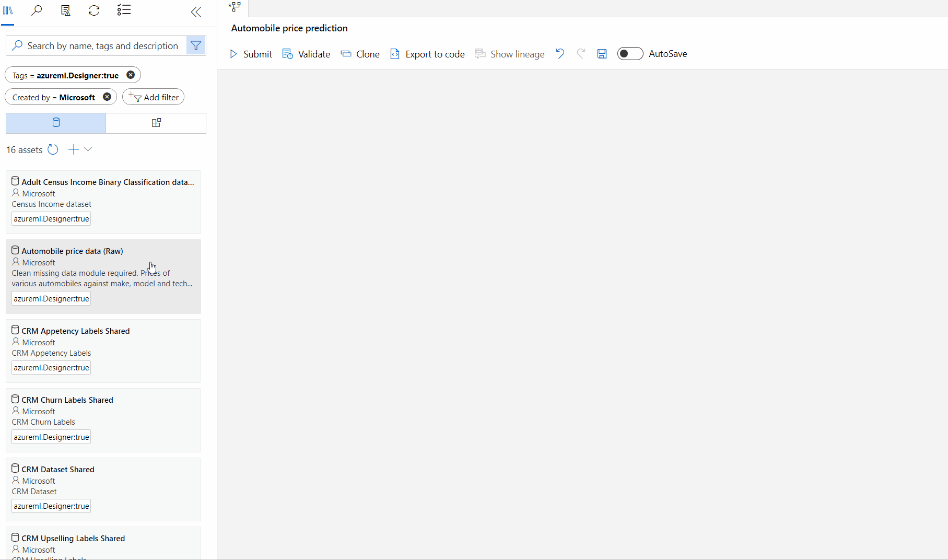The height and width of the screenshot is (560, 948).
Task: Click the tag under CRM Appetency Labels
Action: (x=51, y=368)
